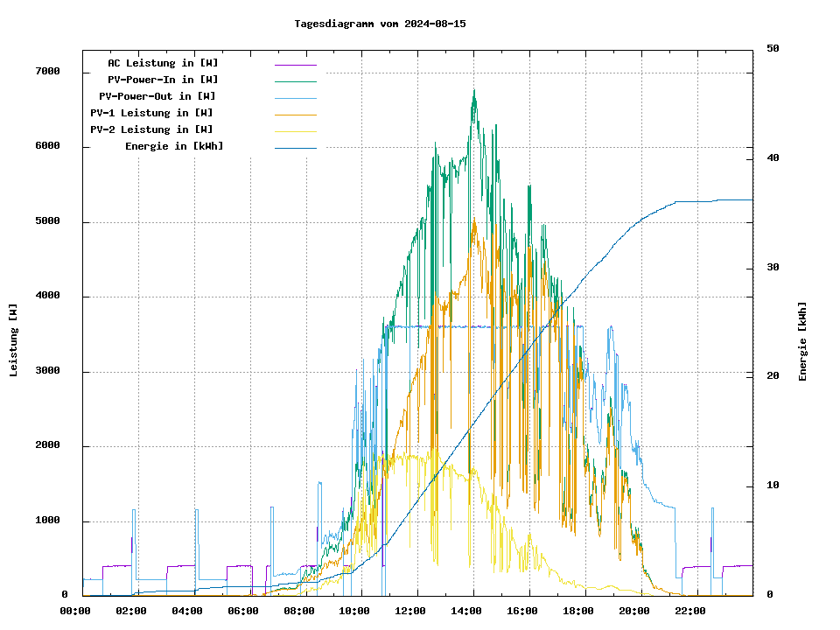The image size is (840, 630).
Task: Select the AC Leistung legend label
Action: pos(163,63)
